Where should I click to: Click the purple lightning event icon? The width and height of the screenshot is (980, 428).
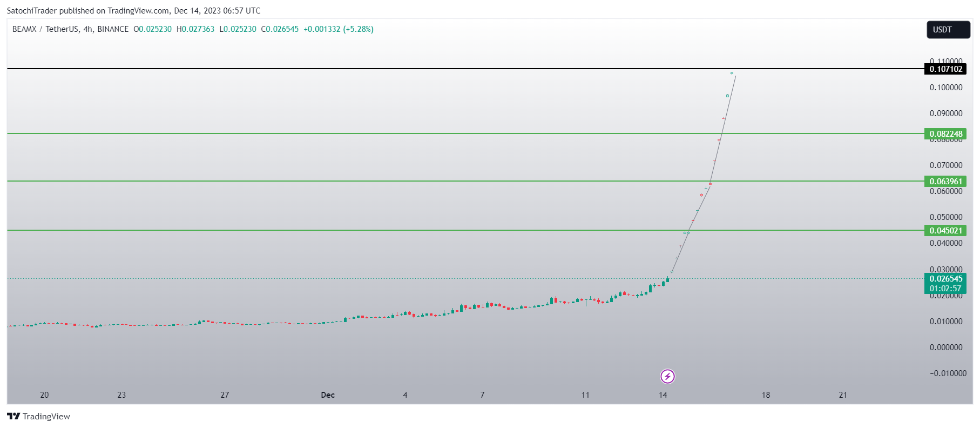(x=667, y=376)
